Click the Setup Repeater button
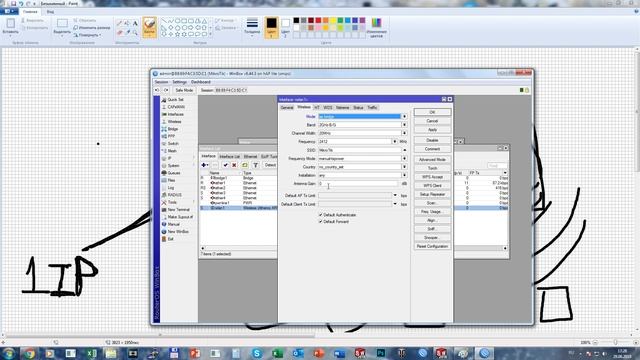 coord(432,194)
